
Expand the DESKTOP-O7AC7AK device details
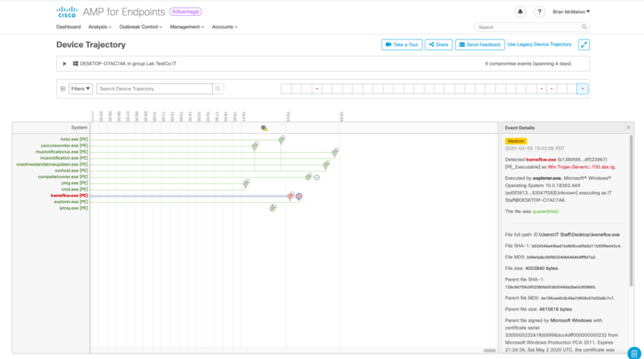click(x=65, y=64)
